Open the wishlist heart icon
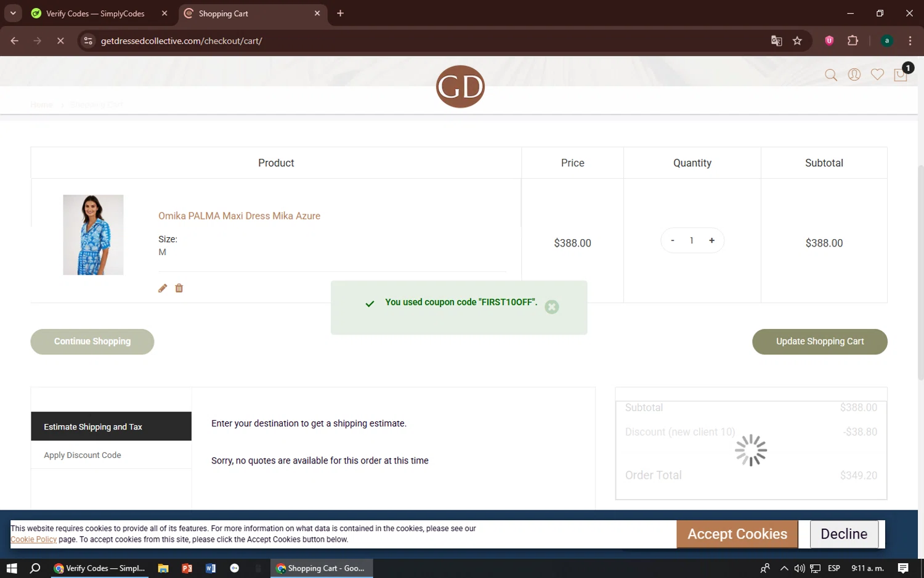This screenshot has width=924, height=578. (x=877, y=75)
